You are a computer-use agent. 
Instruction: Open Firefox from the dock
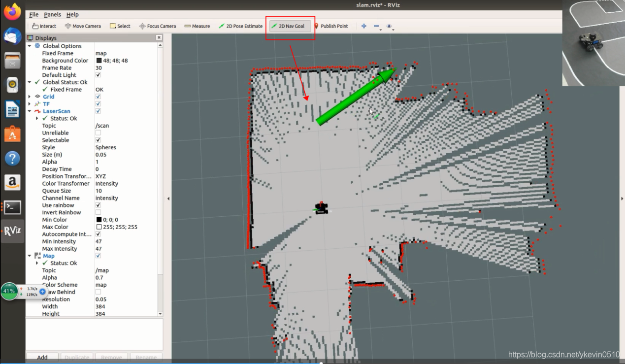(x=12, y=12)
